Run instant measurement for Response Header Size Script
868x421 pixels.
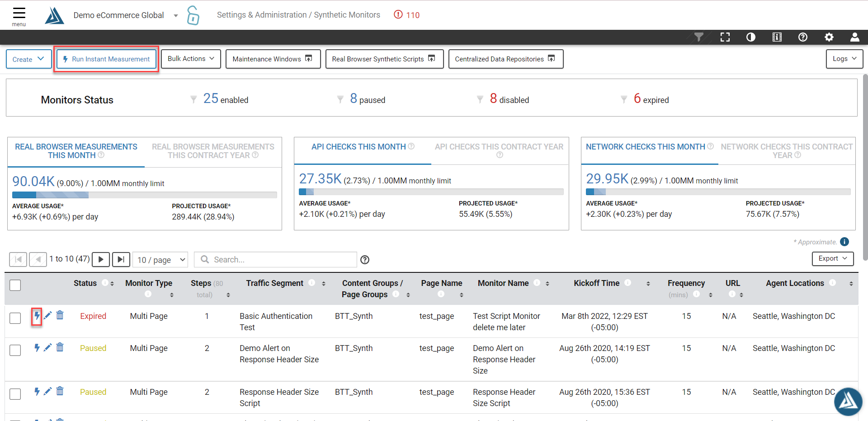tap(37, 391)
